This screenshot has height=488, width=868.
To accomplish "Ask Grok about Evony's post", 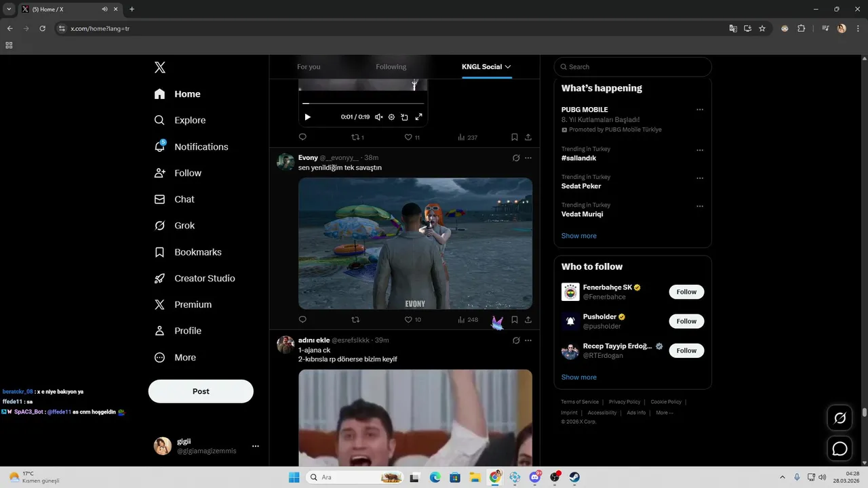I will point(516,158).
